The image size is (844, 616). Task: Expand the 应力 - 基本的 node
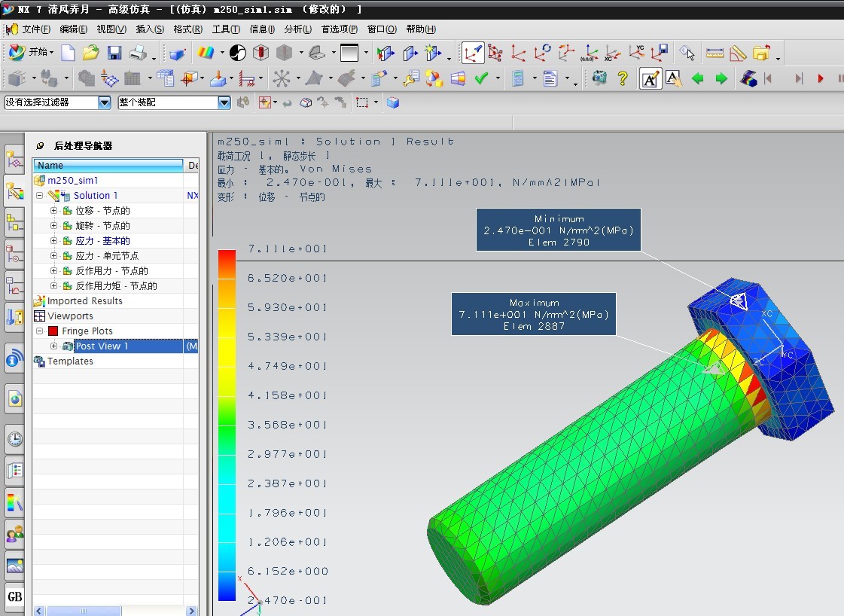tap(53, 241)
